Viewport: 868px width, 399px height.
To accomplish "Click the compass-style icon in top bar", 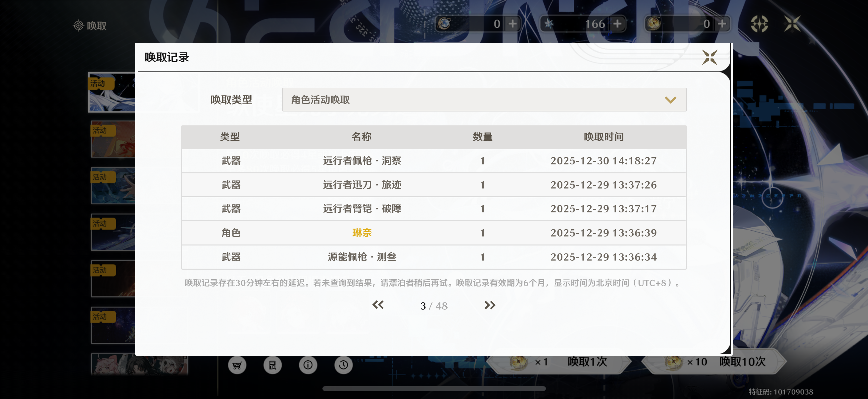I will click(x=759, y=24).
